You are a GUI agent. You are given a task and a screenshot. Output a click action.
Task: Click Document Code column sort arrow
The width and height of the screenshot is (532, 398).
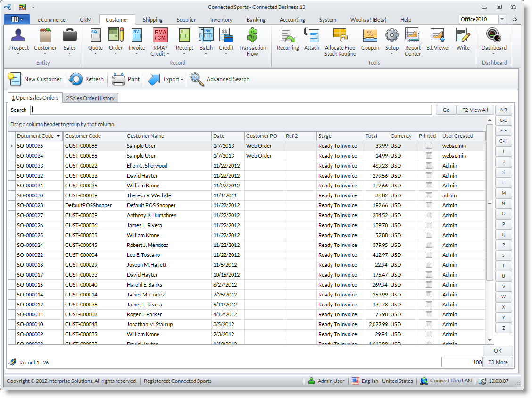pos(58,136)
